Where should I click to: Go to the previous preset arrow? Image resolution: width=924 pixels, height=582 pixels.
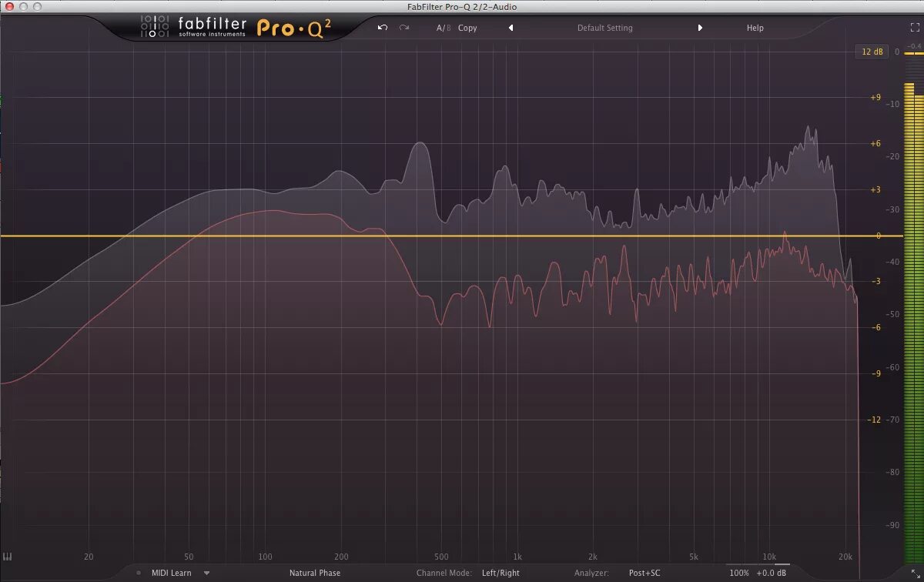tap(511, 28)
